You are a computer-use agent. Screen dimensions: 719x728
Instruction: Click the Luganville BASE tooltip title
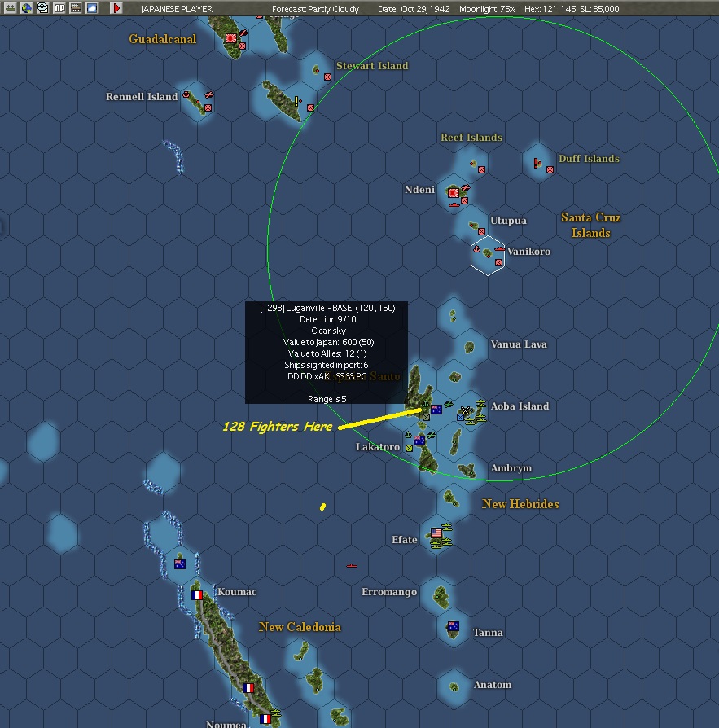pos(327,308)
